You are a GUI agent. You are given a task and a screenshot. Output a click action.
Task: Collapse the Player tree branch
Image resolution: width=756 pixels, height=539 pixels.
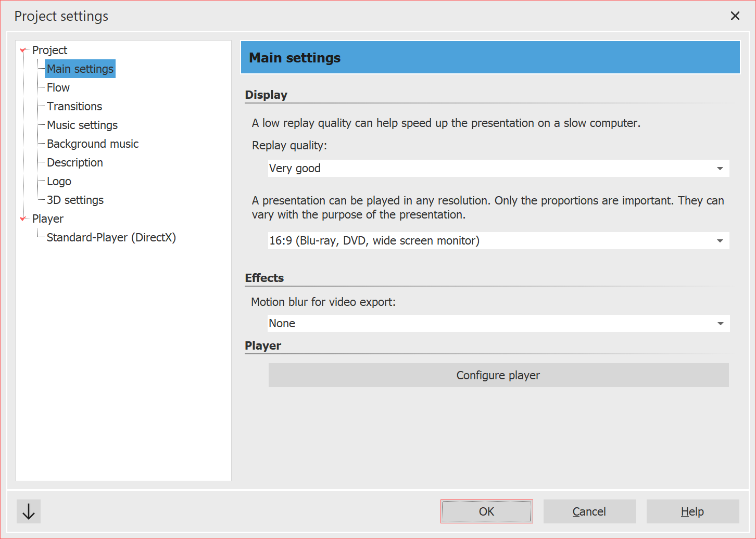(23, 219)
